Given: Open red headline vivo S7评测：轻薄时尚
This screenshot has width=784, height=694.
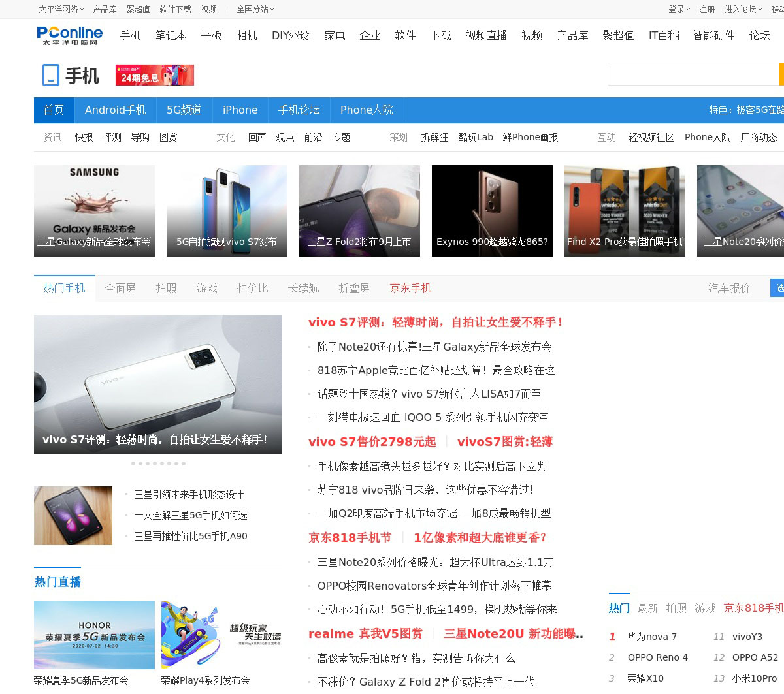Looking at the screenshot, I should point(436,323).
